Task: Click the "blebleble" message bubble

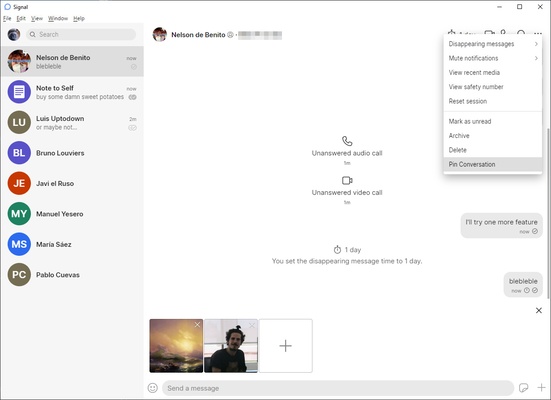Action: pos(523,284)
